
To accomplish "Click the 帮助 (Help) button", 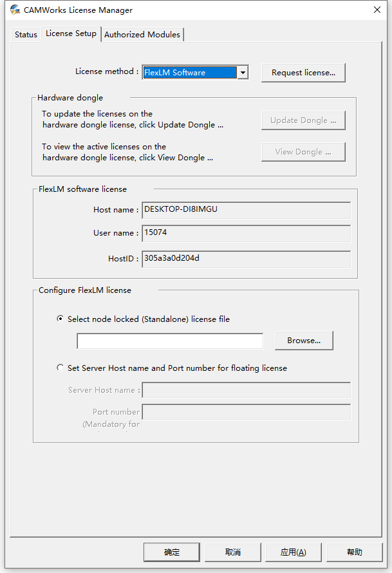I will pyautogui.click(x=355, y=552).
